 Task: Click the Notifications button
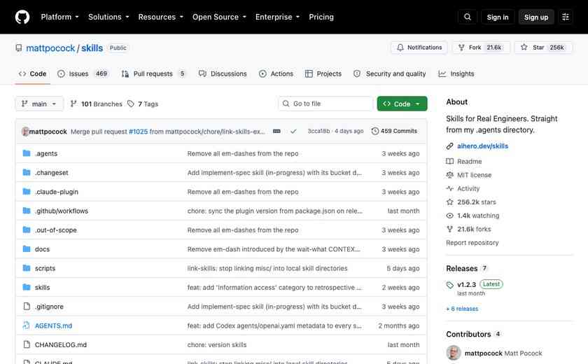(419, 48)
